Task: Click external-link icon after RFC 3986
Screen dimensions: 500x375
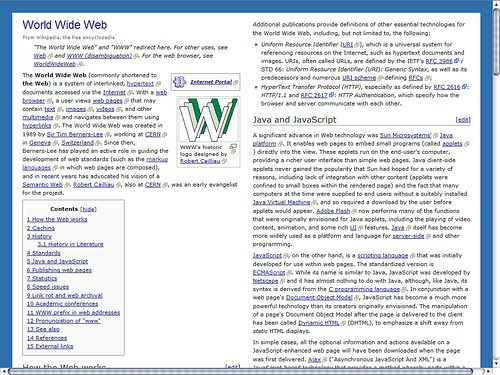Action: 456,61
